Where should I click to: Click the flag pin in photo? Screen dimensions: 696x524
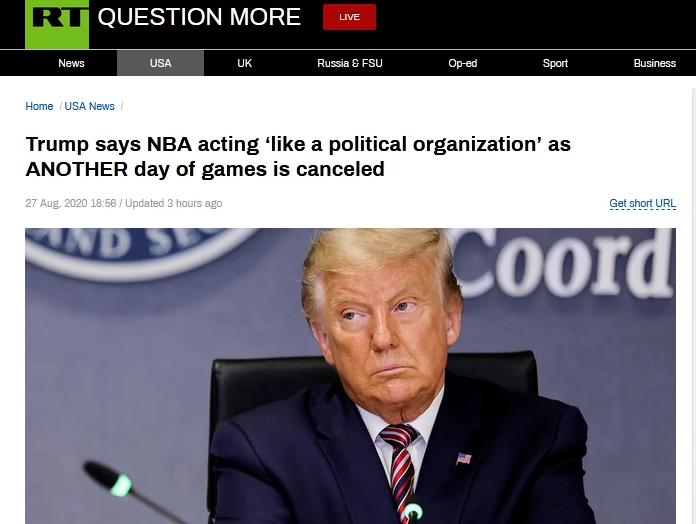coord(463,458)
